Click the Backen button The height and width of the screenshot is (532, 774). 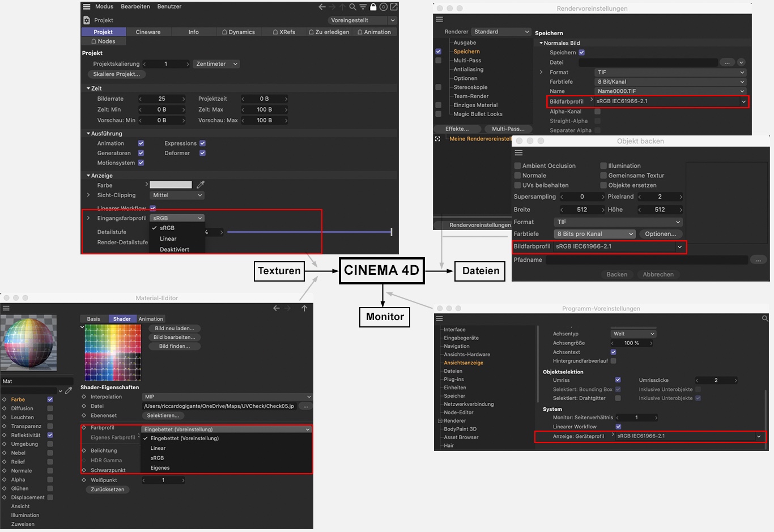617,274
